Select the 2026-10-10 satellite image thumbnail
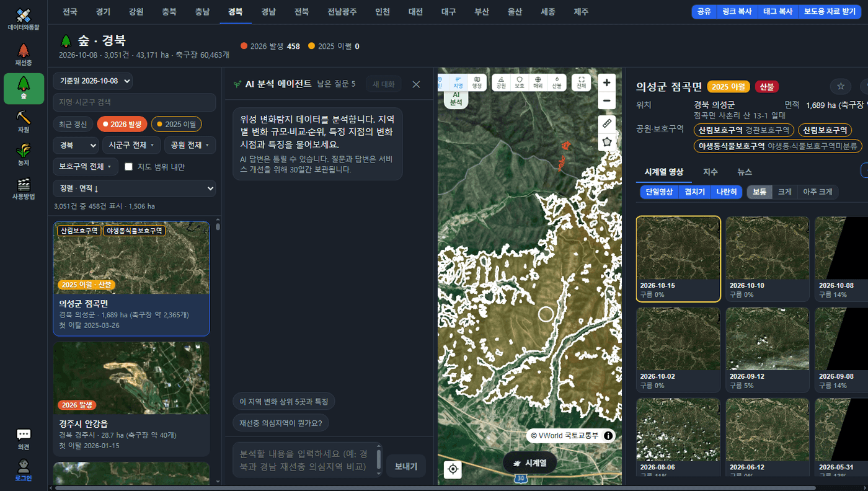Image resolution: width=868 pixels, height=491 pixels. 768,259
